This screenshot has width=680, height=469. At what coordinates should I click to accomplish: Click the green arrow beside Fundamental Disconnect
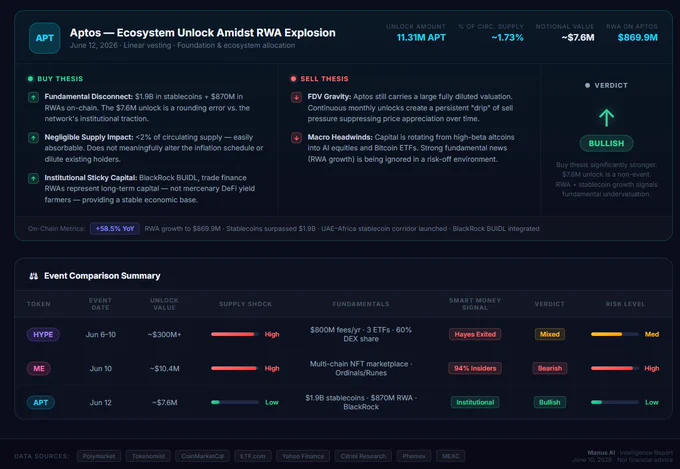pyautogui.click(x=33, y=97)
